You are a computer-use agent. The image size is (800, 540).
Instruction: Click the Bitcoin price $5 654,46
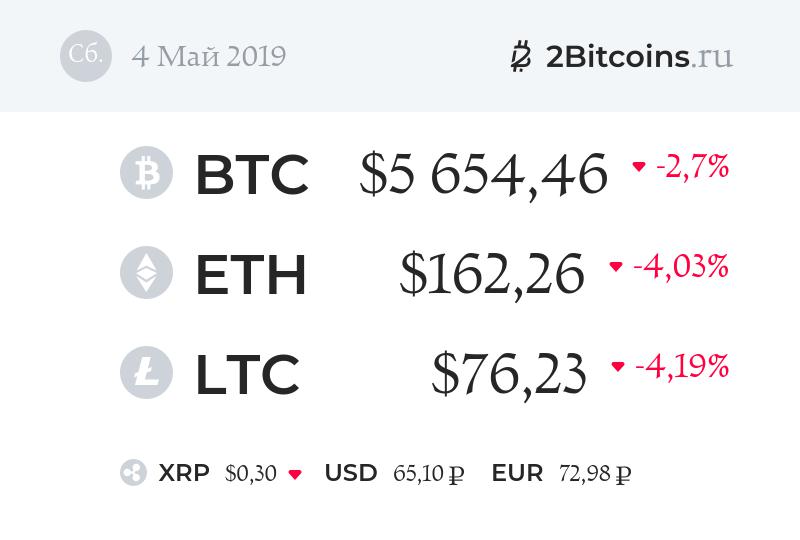click(x=484, y=174)
